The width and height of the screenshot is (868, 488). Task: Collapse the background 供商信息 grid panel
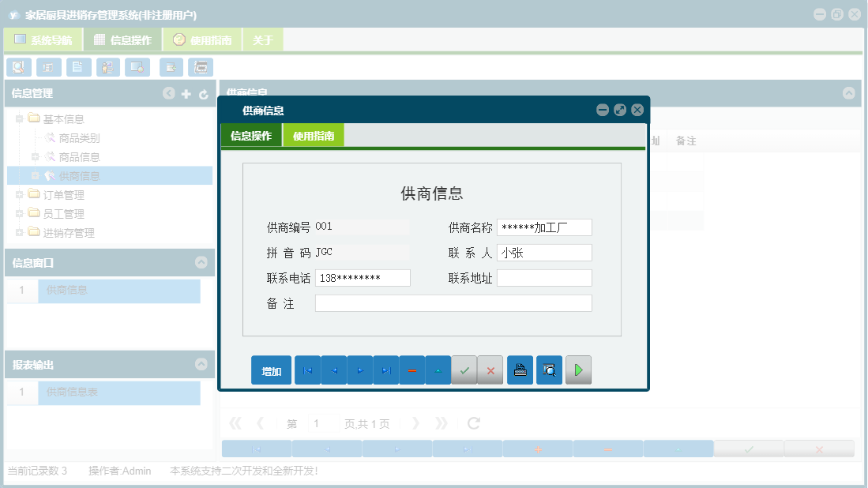tap(848, 93)
